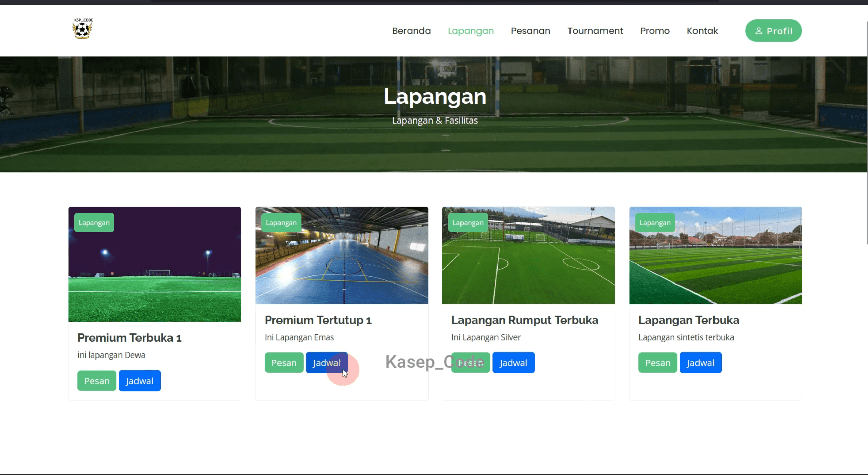Select the Premium Tertutup 1 heading

click(318, 320)
